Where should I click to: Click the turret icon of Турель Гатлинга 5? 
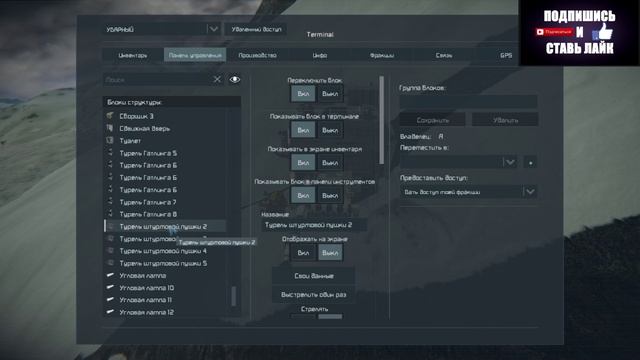pos(110,153)
